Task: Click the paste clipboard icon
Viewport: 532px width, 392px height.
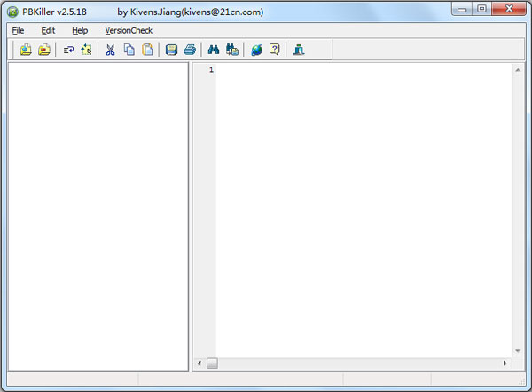Action: click(147, 50)
